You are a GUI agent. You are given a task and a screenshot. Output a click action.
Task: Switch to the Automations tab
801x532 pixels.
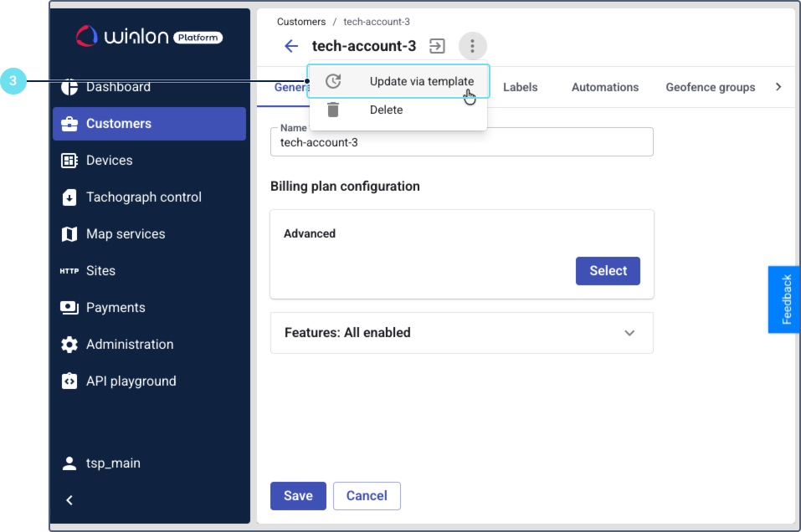[x=604, y=87]
